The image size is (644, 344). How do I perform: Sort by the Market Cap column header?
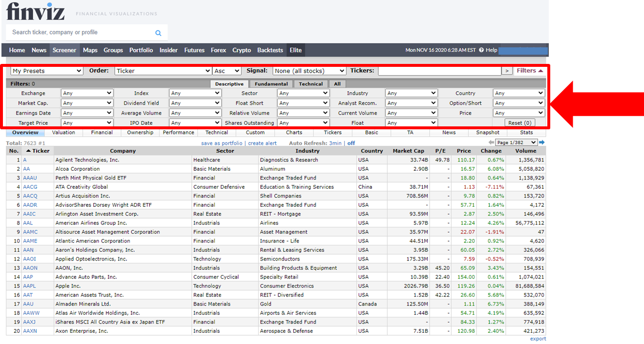pyautogui.click(x=408, y=151)
